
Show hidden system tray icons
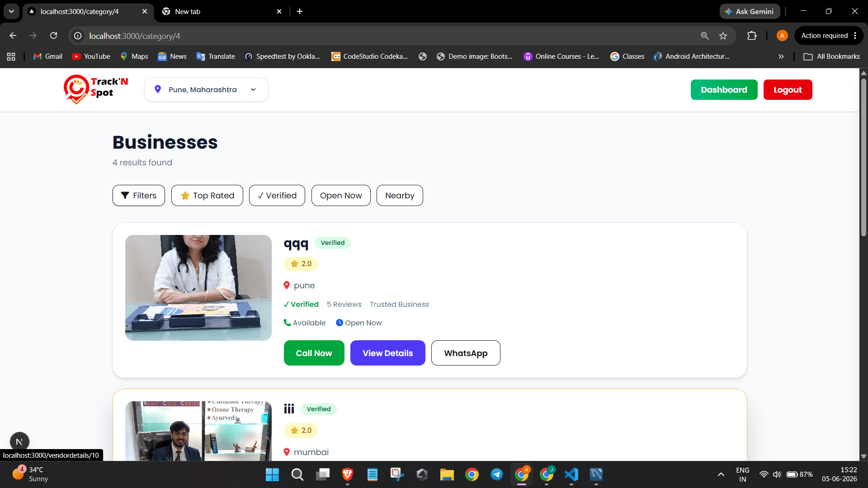tap(721, 474)
